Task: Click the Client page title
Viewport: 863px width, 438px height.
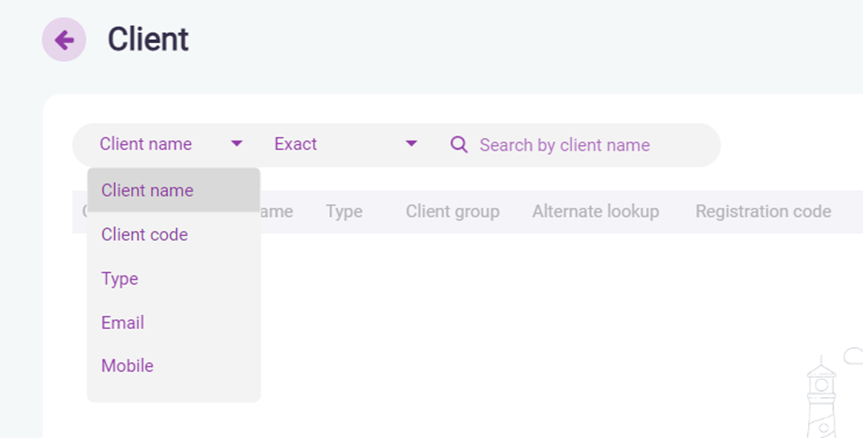Action: 148,40
